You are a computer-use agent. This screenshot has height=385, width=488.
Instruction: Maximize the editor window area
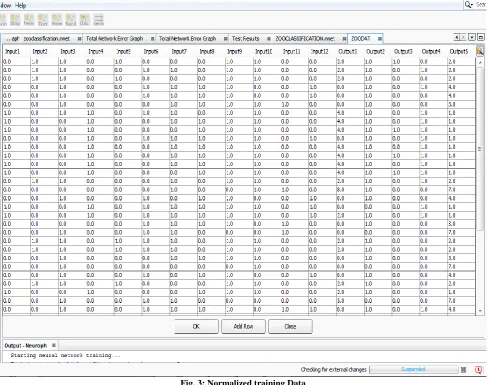[481, 37]
